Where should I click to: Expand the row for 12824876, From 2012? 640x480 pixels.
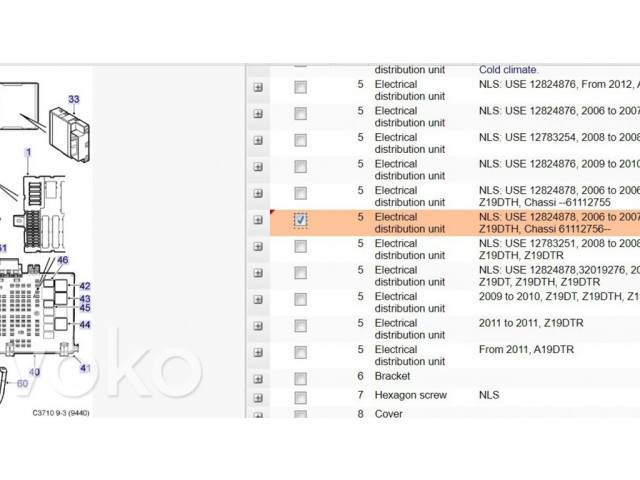click(x=258, y=87)
